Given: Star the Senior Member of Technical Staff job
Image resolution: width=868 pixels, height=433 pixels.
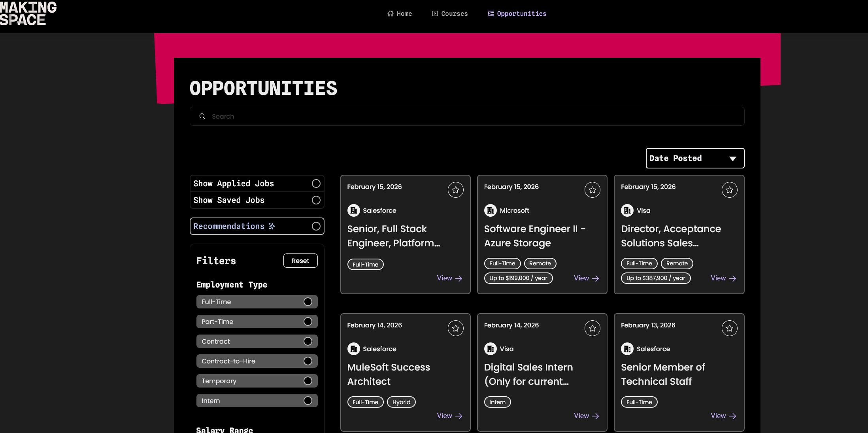Looking at the screenshot, I should click(729, 329).
